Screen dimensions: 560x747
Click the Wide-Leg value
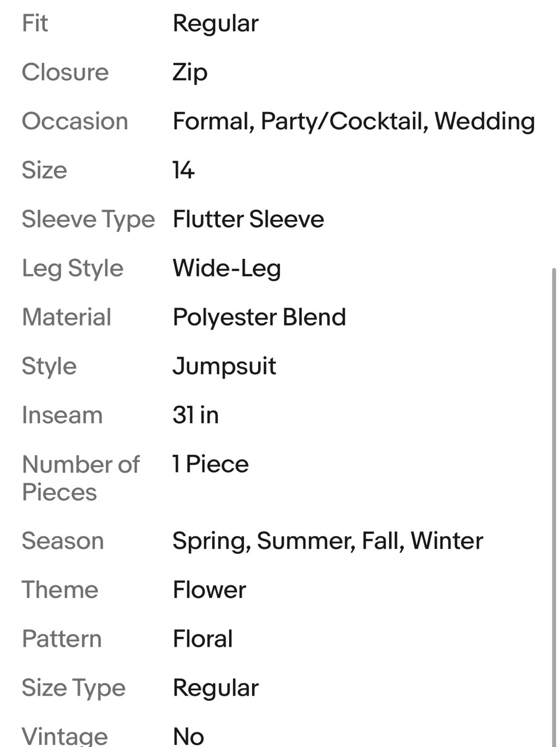coord(227,268)
